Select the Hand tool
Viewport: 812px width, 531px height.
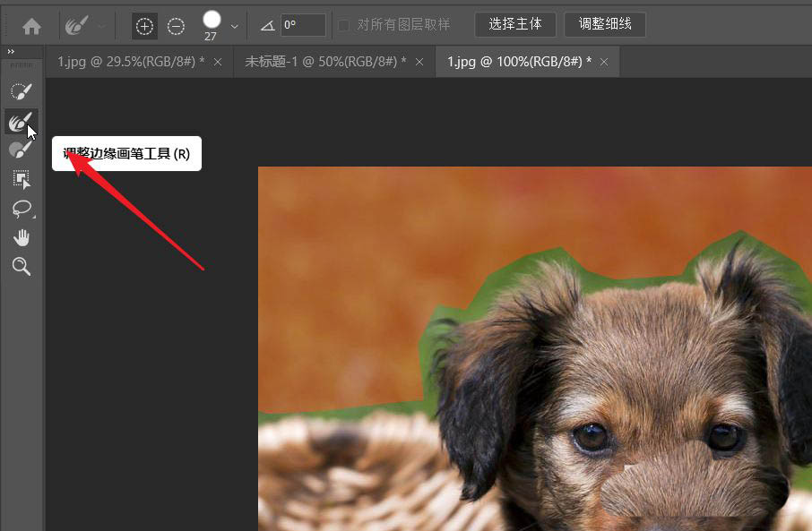pyautogui.click(x=22, y=238)
